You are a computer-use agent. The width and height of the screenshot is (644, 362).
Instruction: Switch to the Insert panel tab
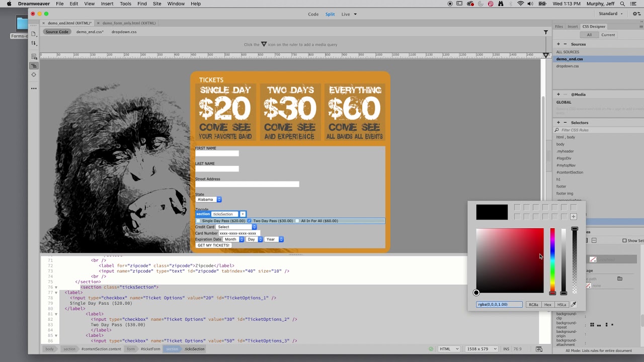(573, 27)
